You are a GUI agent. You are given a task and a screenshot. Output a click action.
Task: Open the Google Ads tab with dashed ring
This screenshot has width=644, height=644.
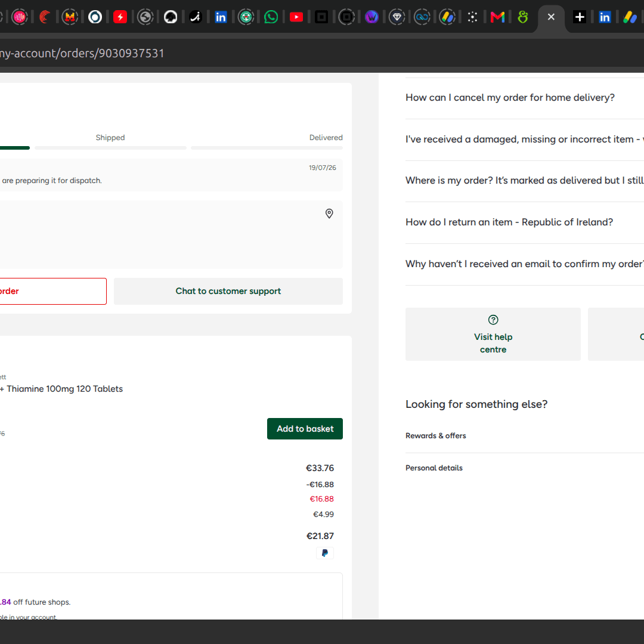[x=447, y=17]
